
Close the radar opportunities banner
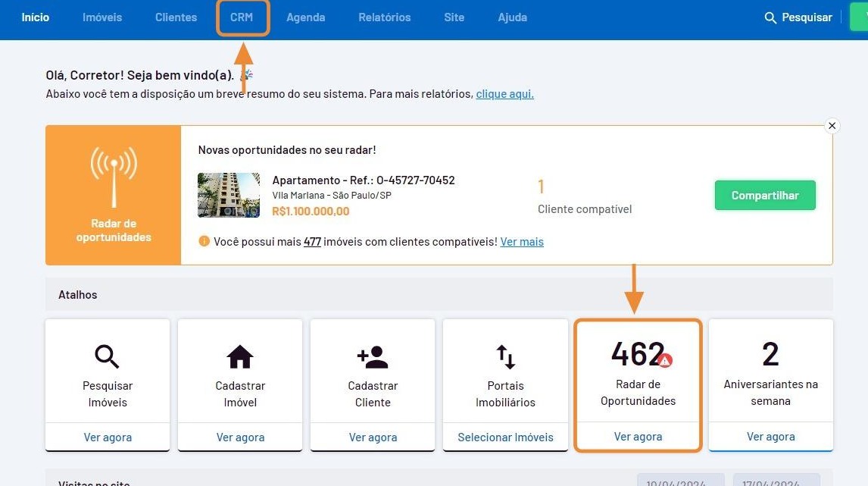[x=832, y=126]
